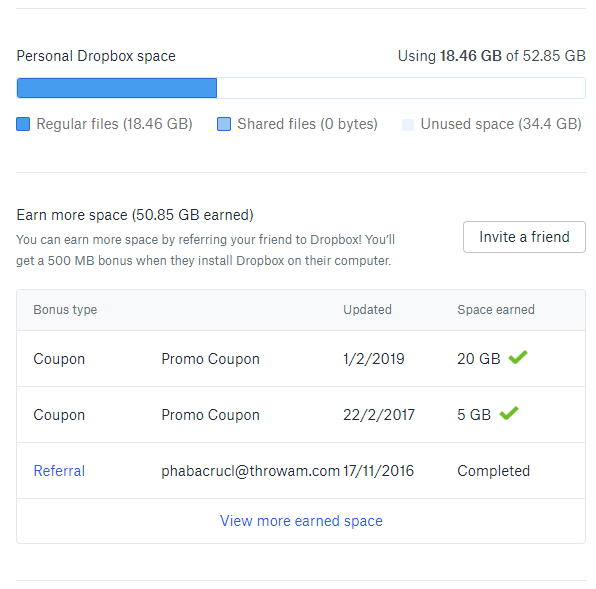This screenshot has width=596, height=589.
Task: Click the Bonus type column header
Action: coord(65,310)
